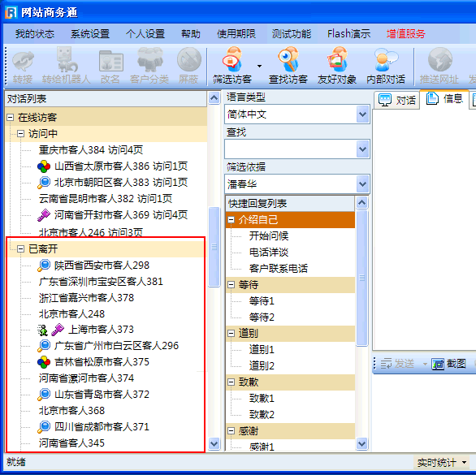This screenshot has height=475, width=476.
Task: Click the 查找 search input field
Action: click(x=291, y=149)
